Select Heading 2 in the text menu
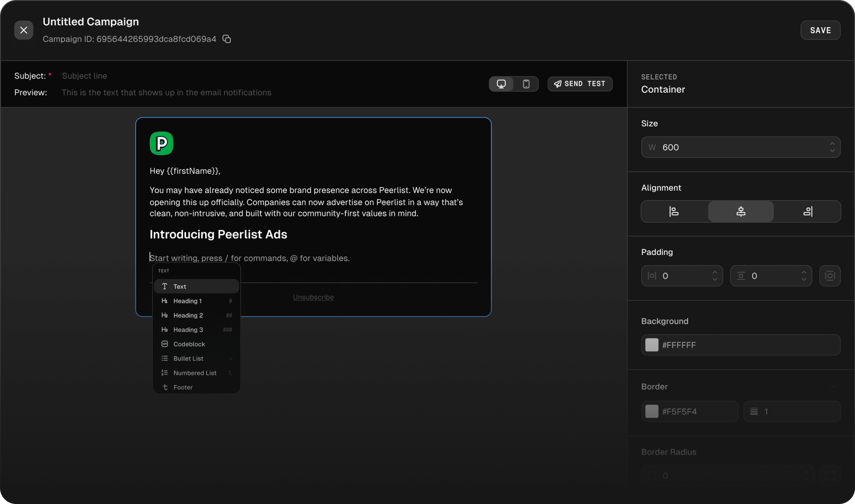 [188, 316]
